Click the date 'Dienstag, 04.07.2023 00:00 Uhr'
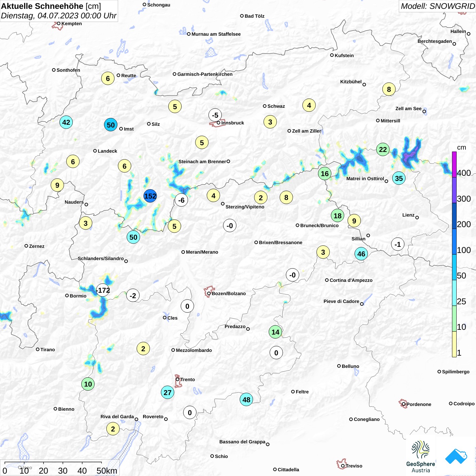The image size is (476, 476). pos(59,16)
